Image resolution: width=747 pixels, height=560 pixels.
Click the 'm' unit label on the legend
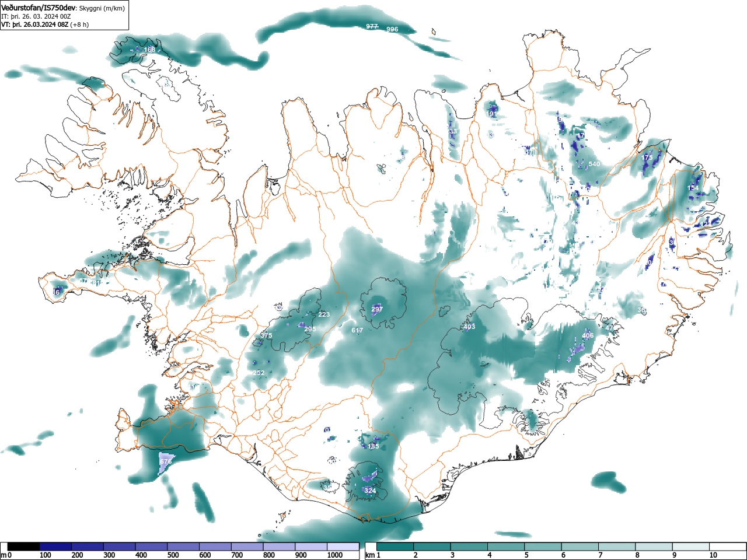click(4, 555)
